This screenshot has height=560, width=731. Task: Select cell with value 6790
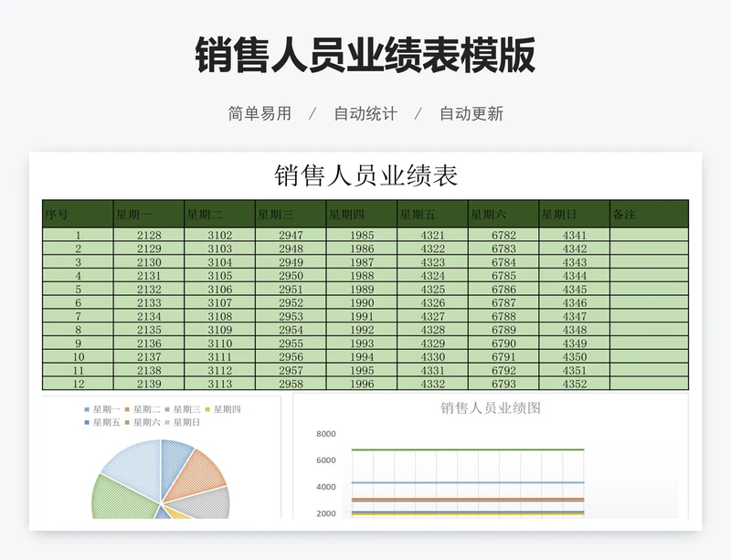(503, 343)
